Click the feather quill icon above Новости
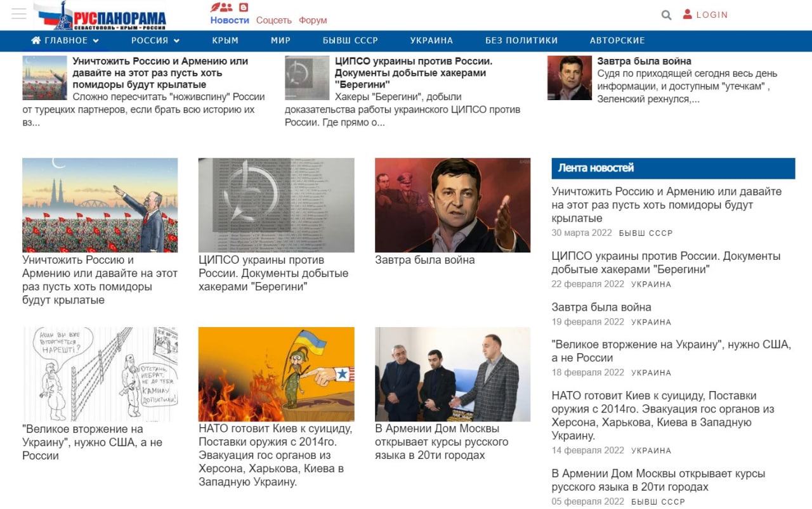 tap(215, 8)
